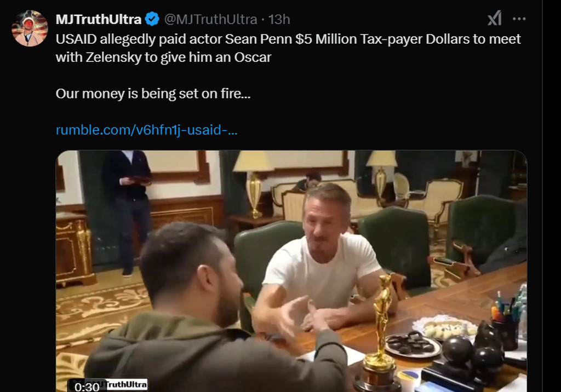The image size is (561, 392).
Task: Click the @MJTruthUltra handle
Action: (x=210, y=19)
